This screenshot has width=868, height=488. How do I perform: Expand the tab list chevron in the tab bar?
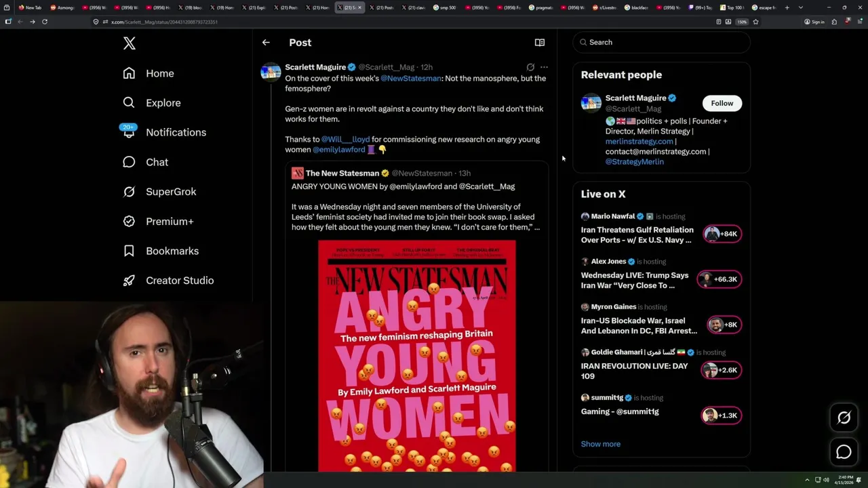coord(801,7)
